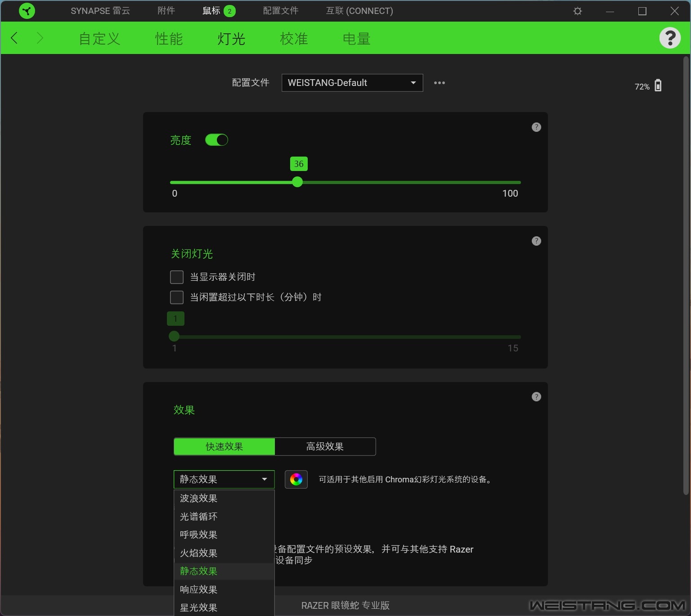Click the RAZER 眼镜蛇 专业版 device label
The image size is (691, 616).
[345, 606]
